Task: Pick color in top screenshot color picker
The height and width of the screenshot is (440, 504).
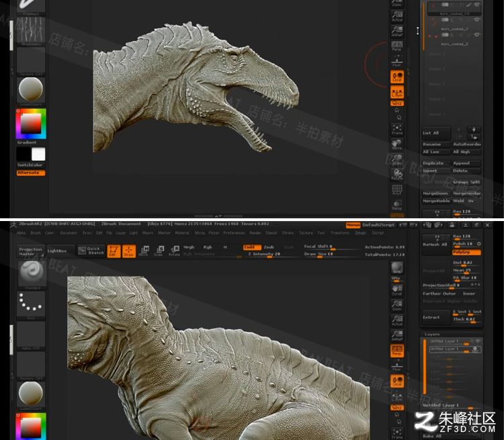Action: [31, 124]
